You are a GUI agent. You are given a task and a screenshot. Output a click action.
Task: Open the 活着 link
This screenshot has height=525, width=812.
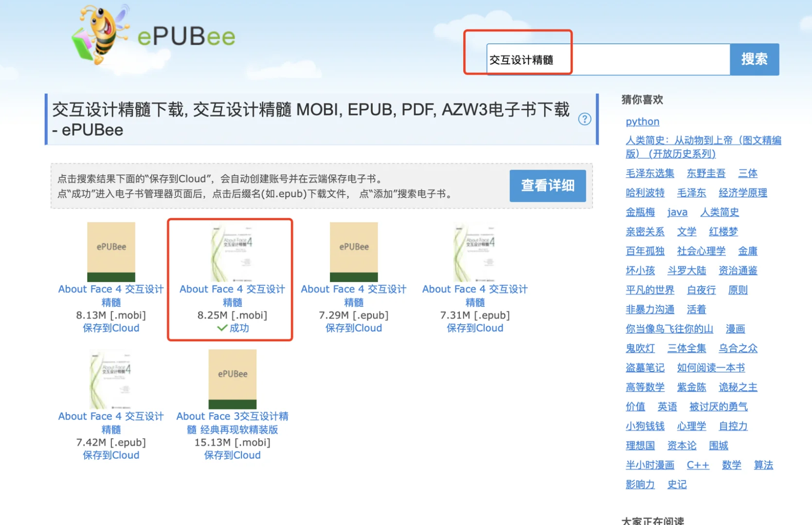696,309
